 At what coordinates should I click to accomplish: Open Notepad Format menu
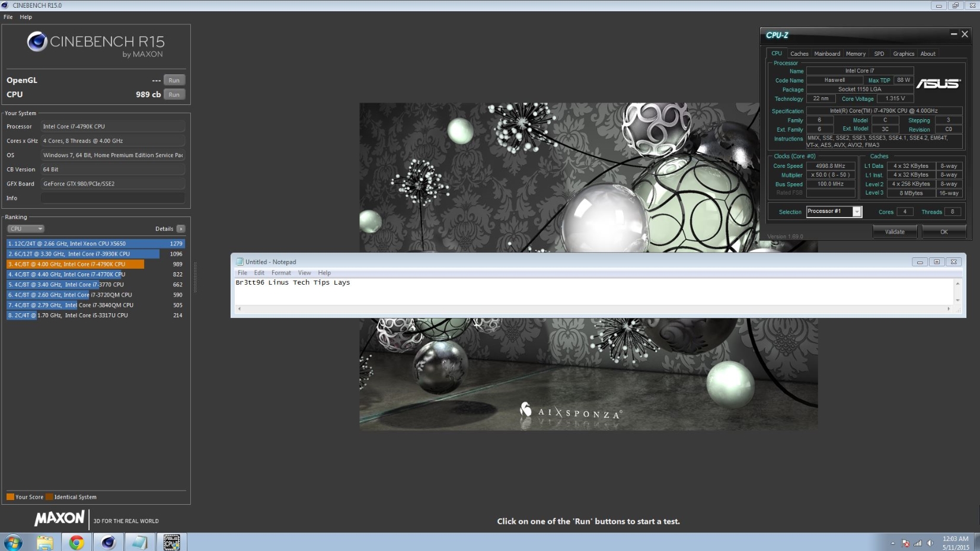click(x=281, y=273)
